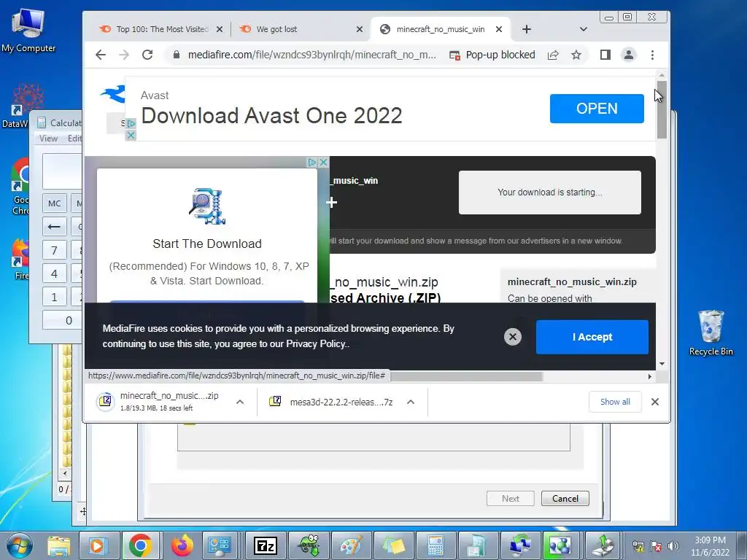
Task: Open the Chrome three-dot menu
Action: coord(652,55)
